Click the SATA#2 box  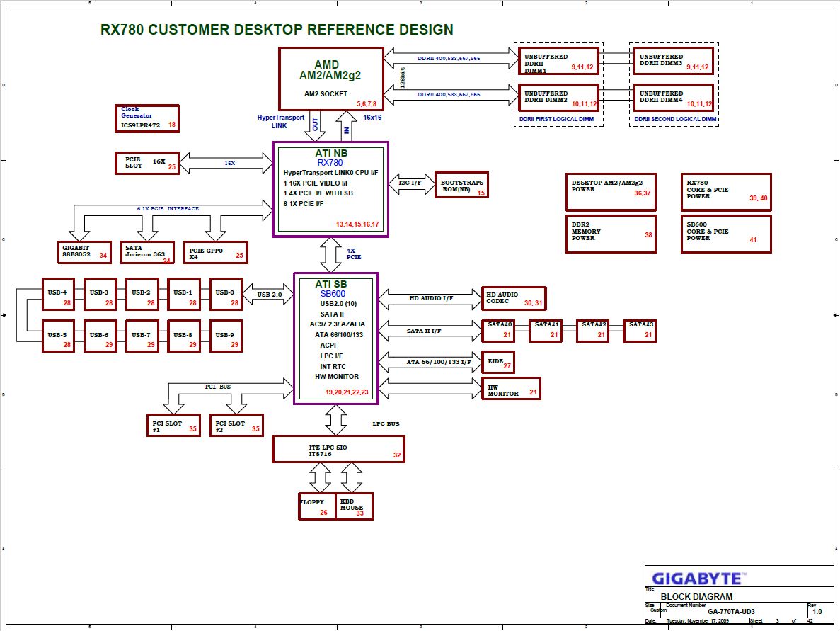(592, 331)
